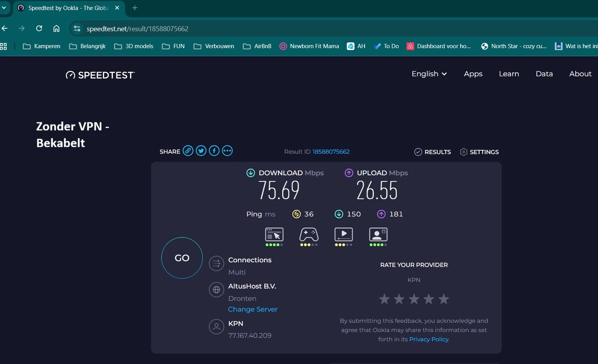Rate KPN three stars
Screen dimensions: 598x364
pyautogui.click(x=414, y=299)
